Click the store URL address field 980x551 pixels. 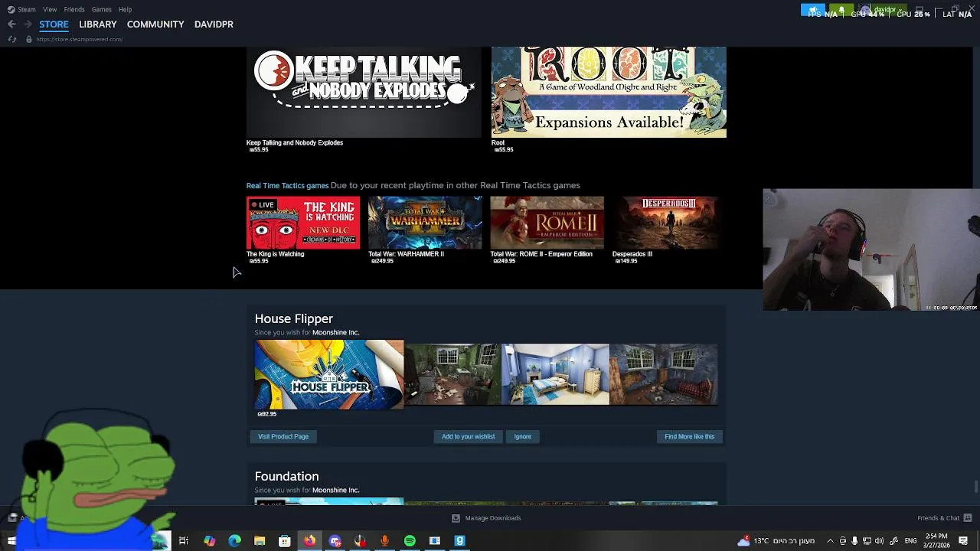coord(79,39)
